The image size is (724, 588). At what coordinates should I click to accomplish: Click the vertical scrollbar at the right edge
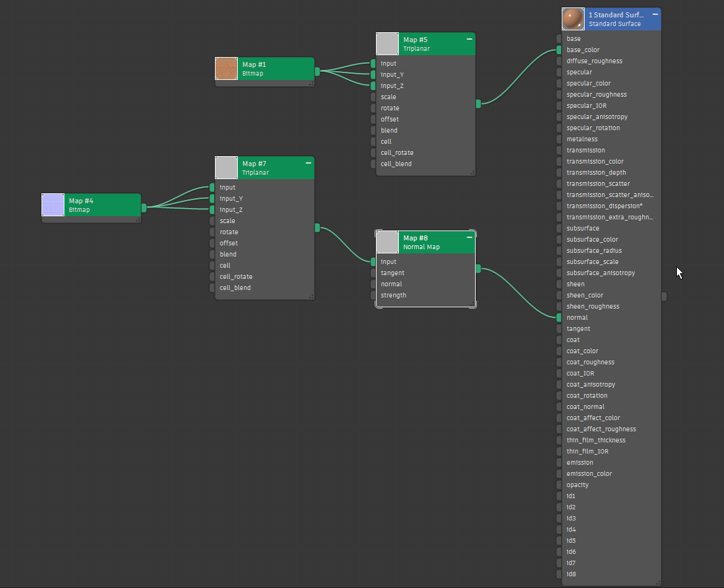(x=665, y=296)
